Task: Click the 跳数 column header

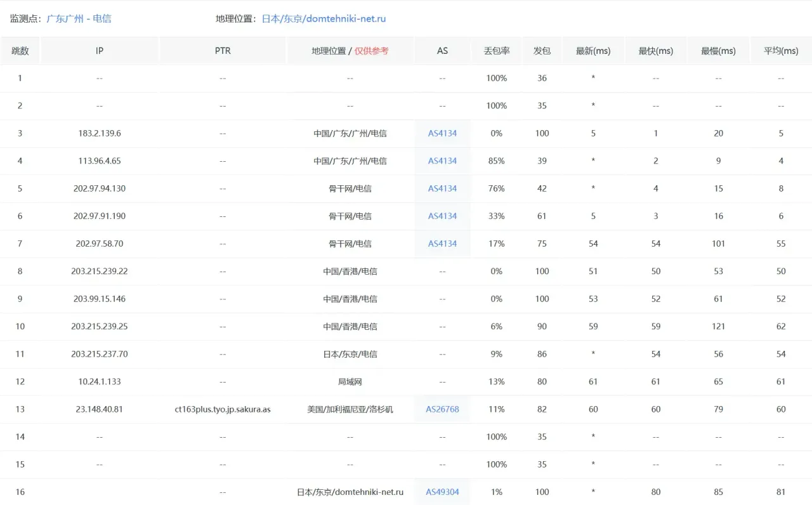Action: tap(20, 51)
